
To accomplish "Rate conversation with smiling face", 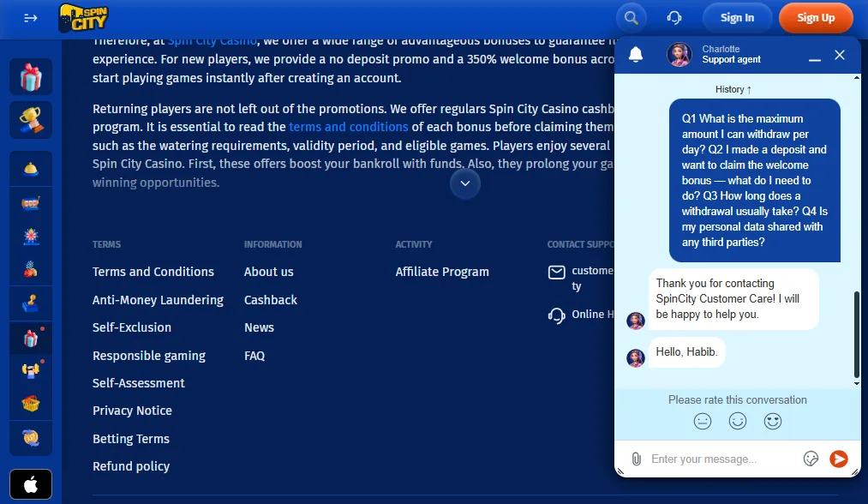I will [738, 422].
